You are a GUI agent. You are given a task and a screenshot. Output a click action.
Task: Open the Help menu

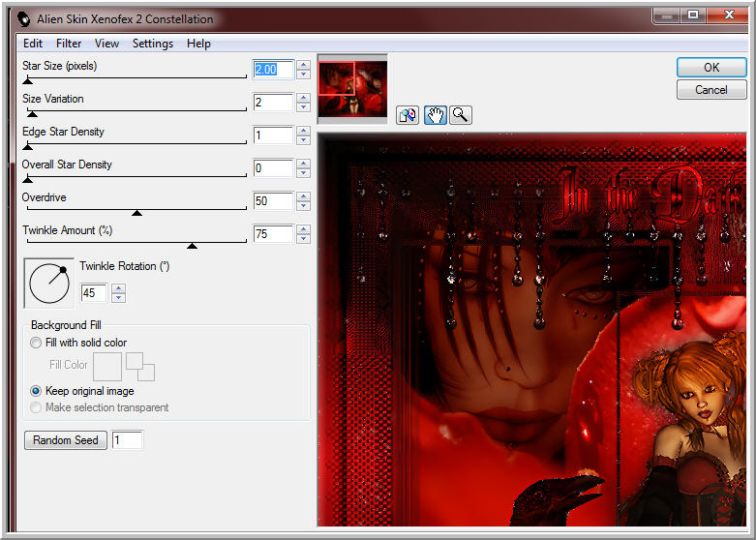click(x=198, y=44)
